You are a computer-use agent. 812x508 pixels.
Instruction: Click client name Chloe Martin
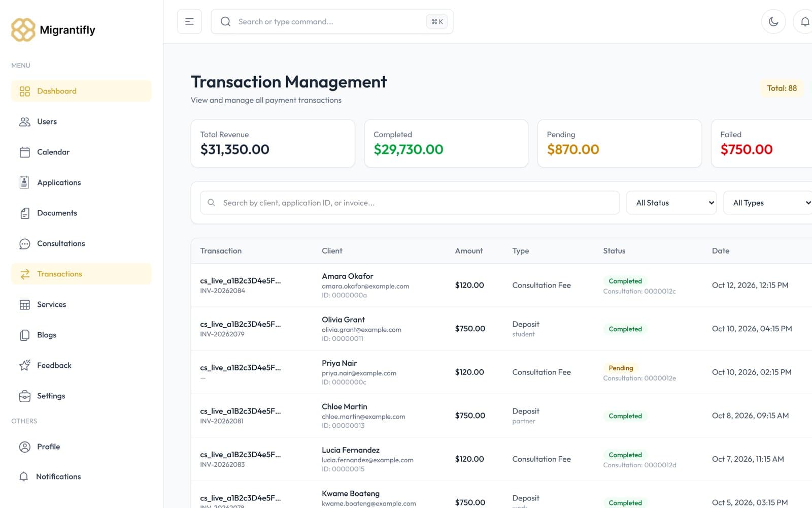click(345, 406)
